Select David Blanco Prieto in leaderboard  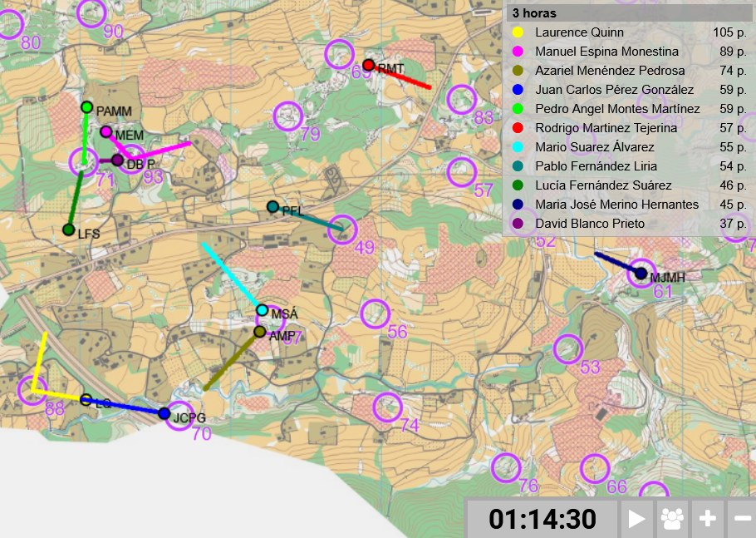click(590, 224)
